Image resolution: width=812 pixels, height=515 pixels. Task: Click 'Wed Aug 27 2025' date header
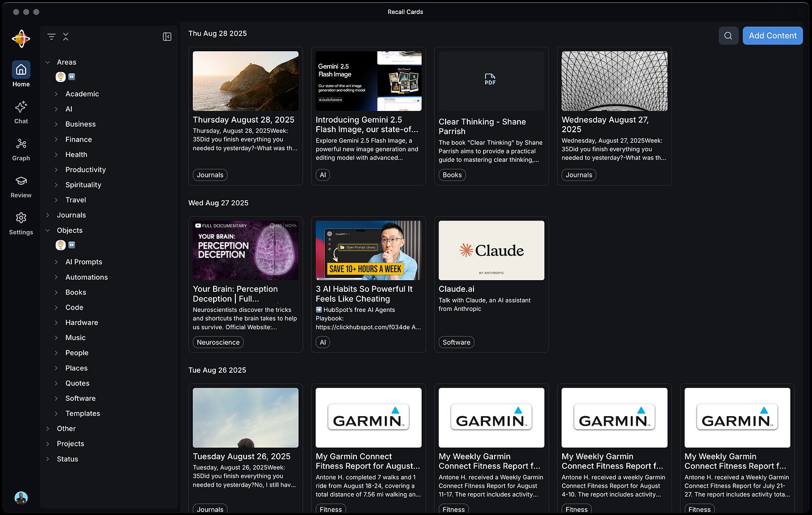[218, 203]
